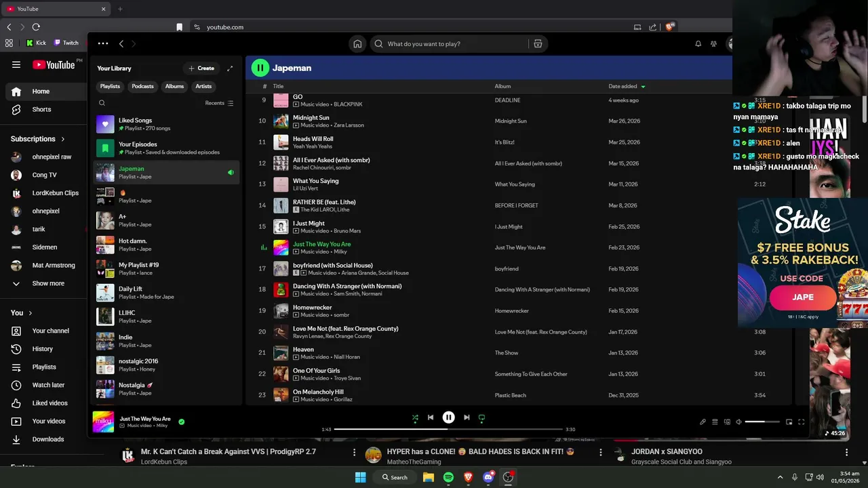Screen dimensions: 868x488
Task: Open the nostalgic 2016 playlist
Action: (167, 365)
